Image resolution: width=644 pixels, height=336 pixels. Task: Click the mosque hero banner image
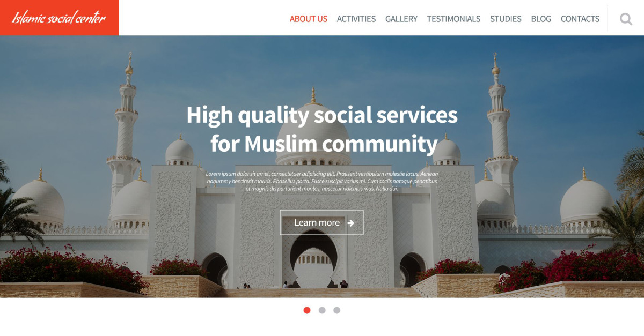pos(322,167)
